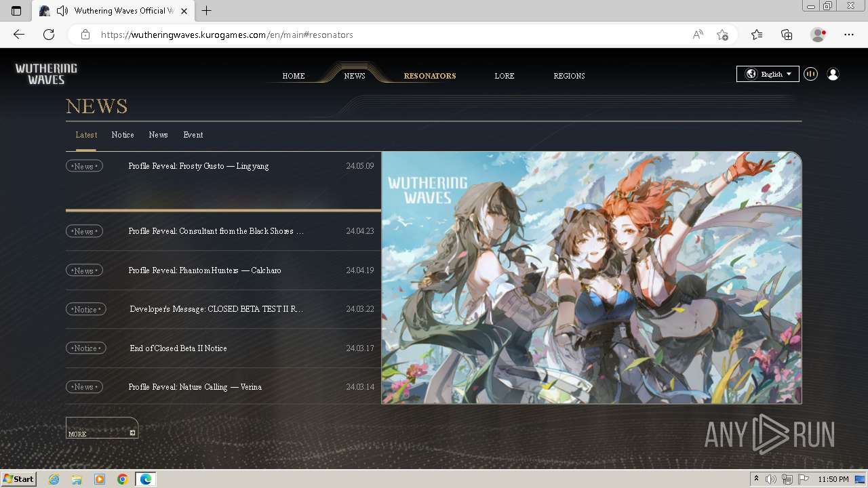Viewport: 868px width, 488px height.
Task: Open the tab actions menu icon
Action: pos(16,11)
